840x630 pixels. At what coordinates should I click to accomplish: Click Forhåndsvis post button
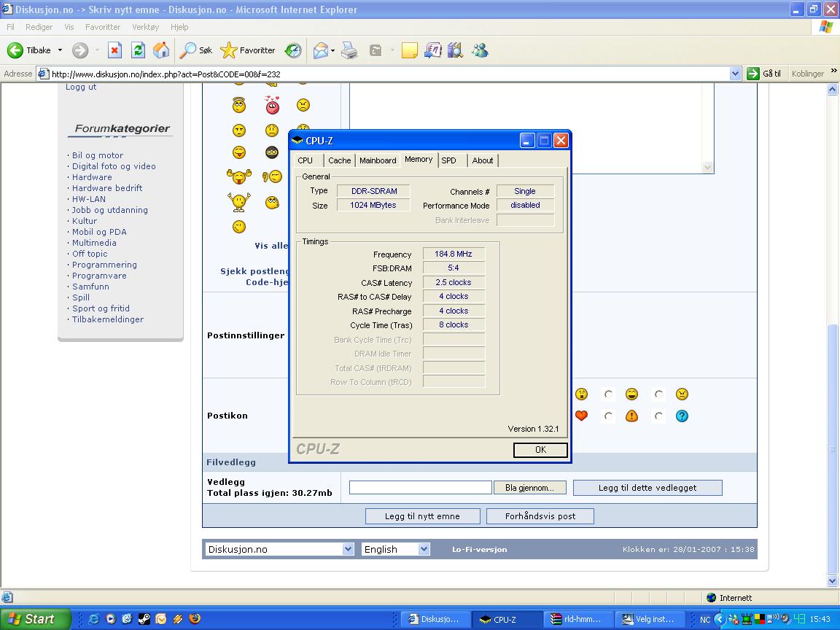[x=540, y=516]
